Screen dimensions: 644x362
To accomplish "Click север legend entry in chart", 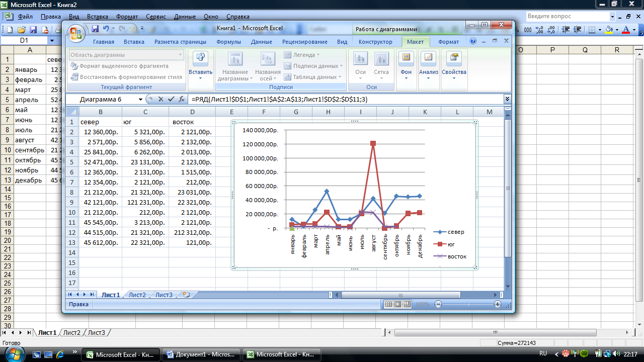I will click(x=449, y=232).
